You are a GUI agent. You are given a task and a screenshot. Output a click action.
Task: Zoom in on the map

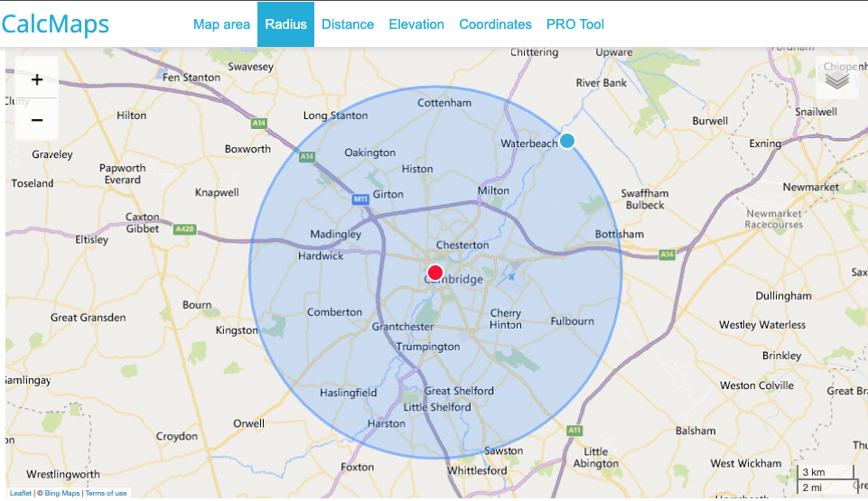37,79
